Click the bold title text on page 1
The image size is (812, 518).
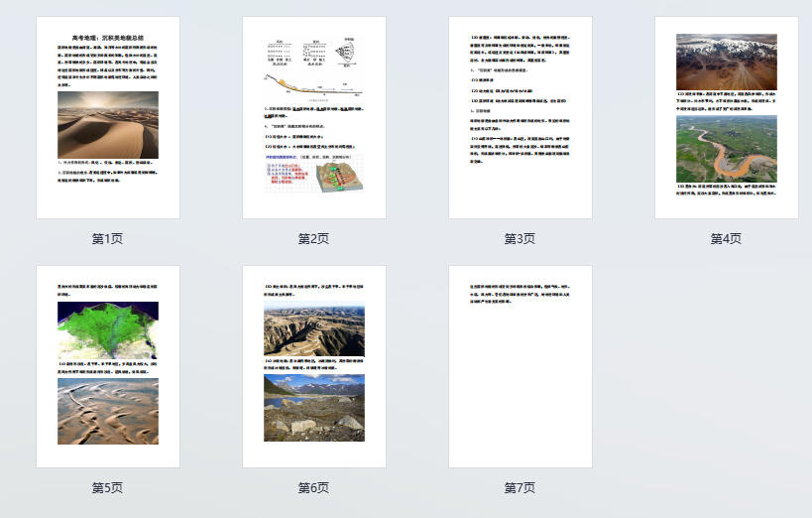pyautogui.click(x=107, y=36)
